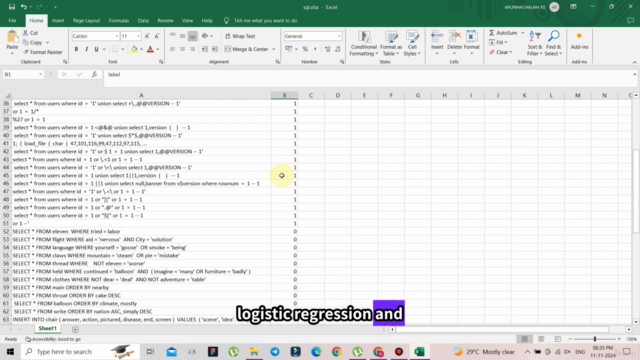Click the Increase Decimal icon

click(x=327, y=49)
